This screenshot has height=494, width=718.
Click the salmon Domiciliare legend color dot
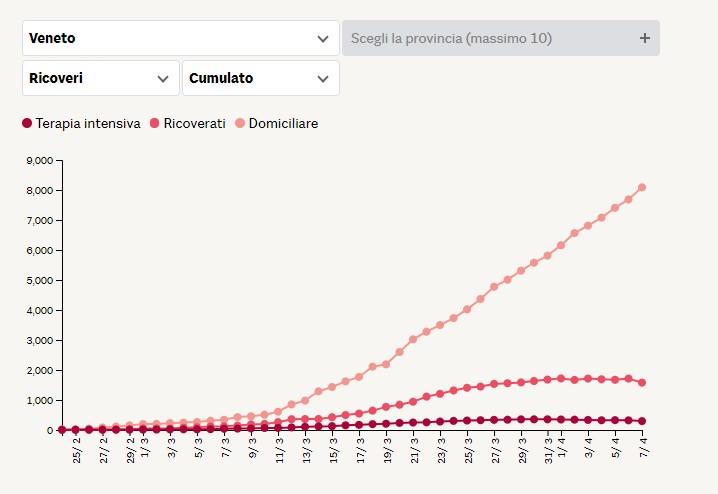[240, 123]
